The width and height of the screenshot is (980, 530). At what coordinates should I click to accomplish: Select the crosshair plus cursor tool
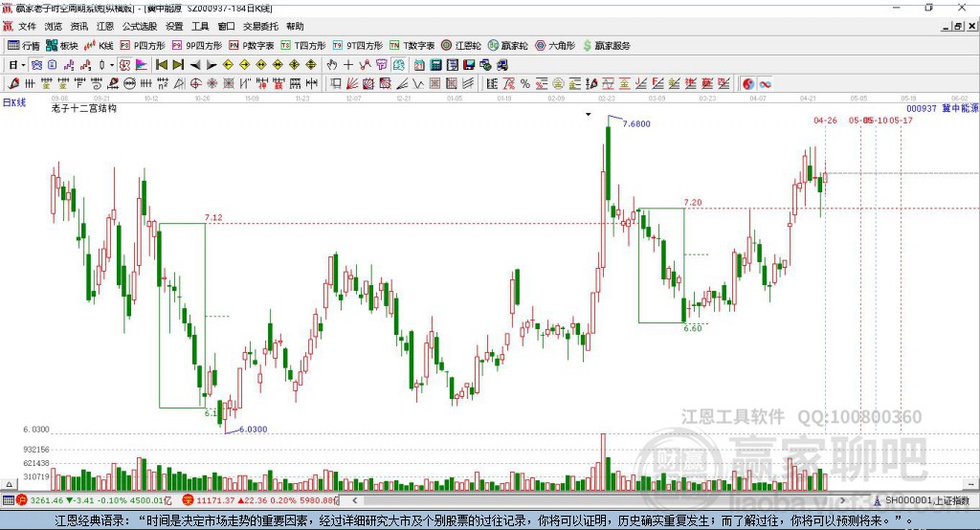pos(348,65)
